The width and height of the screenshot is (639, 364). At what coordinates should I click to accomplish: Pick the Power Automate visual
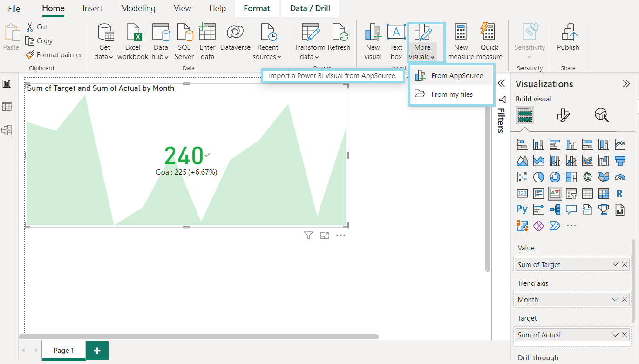pyautogui.click(x=555, y=226)
